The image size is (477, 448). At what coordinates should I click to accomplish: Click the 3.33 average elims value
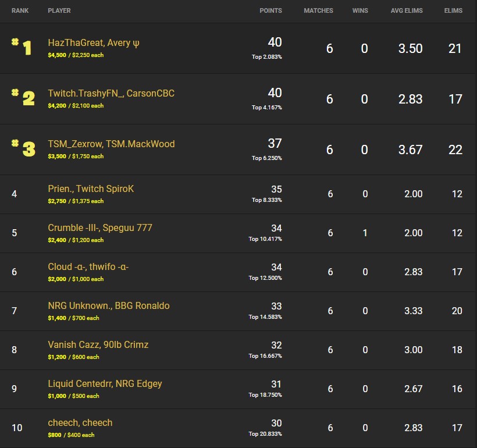(414, 311)
